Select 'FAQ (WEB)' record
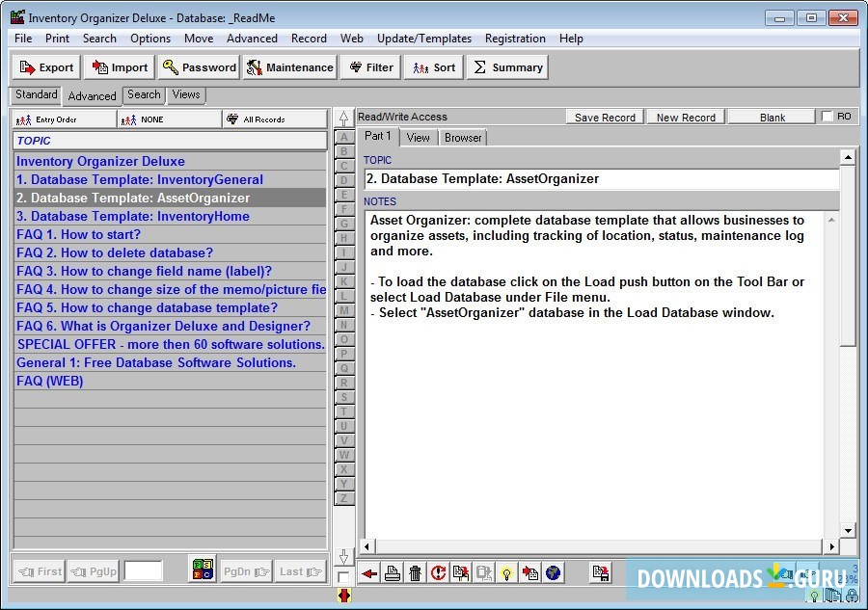Viewport: 868px width, 610px height. tap(171, 381)
